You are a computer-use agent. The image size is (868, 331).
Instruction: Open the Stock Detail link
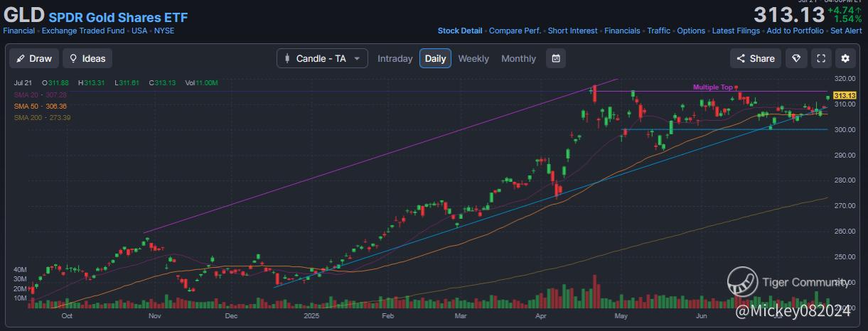459,31
